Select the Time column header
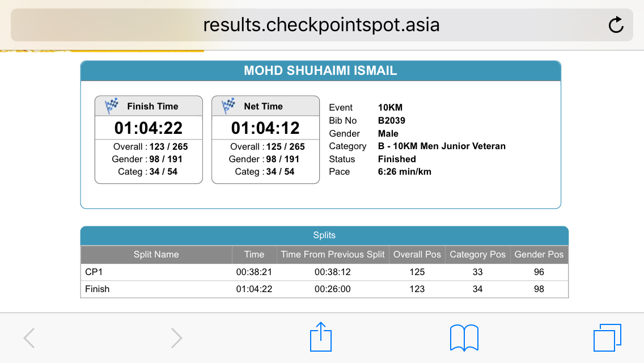 pyautogui.click(x=254, y=255)
